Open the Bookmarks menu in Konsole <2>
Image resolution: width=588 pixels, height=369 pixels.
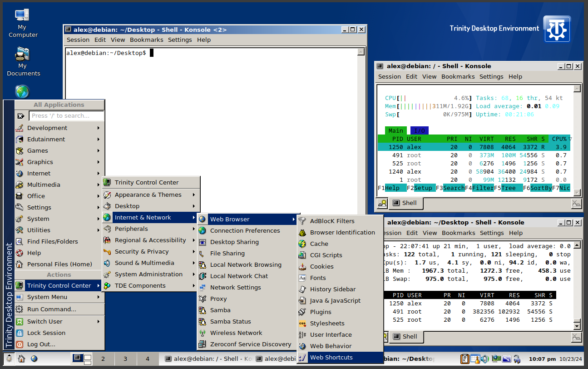coord(146,40)
